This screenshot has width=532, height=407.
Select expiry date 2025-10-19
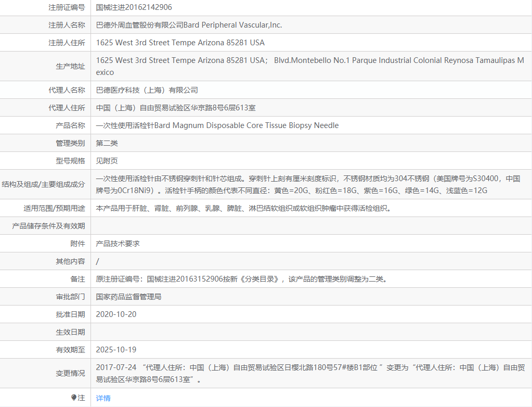coord(116,349)
